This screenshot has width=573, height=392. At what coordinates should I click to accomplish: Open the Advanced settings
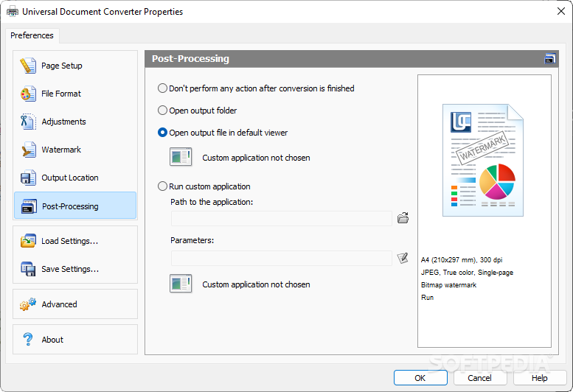[75, 304]
